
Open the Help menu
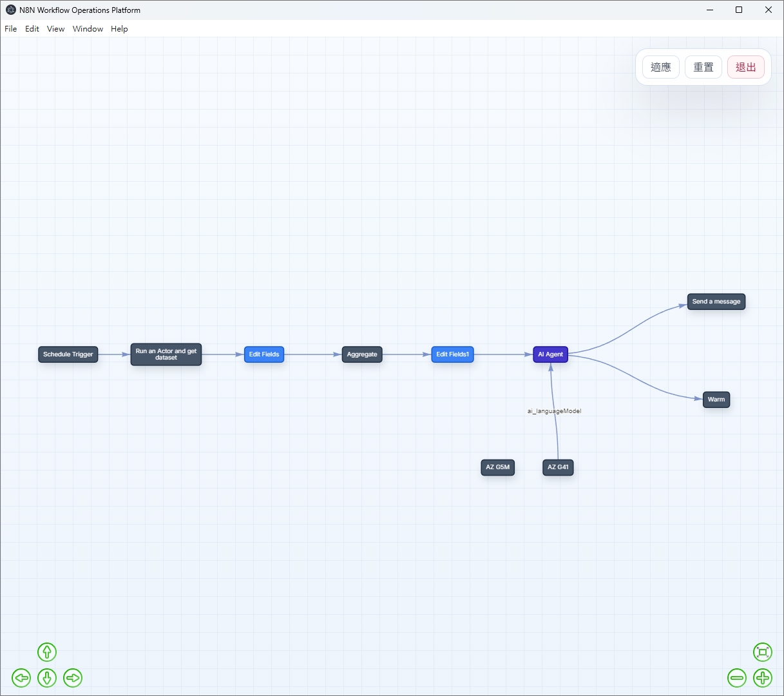[x=119, y=29]
